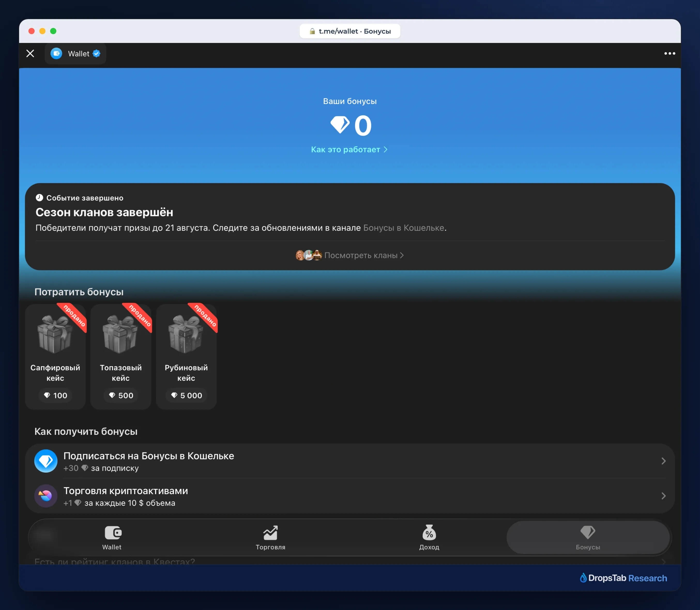Click the blue diamond subscription icon
This screenshot has height=610, width=700.
46,461
